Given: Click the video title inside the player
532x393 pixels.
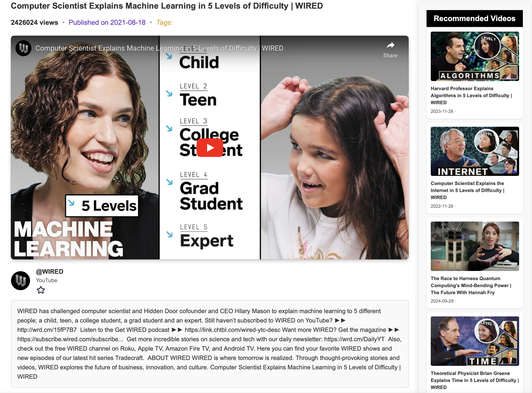Looking at the screenshot, I should pos(159,48).
